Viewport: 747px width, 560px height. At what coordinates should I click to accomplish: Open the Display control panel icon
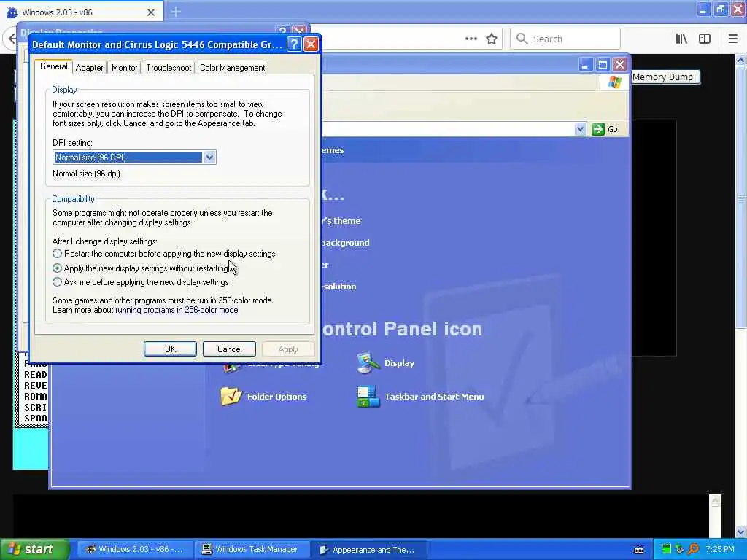click(x=386, y=363)
